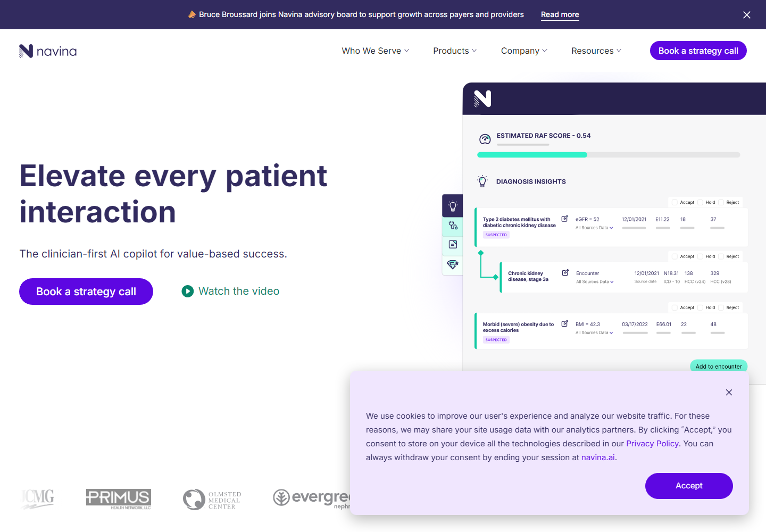Check Accept for Morbid obesity row

pos(675,307)
